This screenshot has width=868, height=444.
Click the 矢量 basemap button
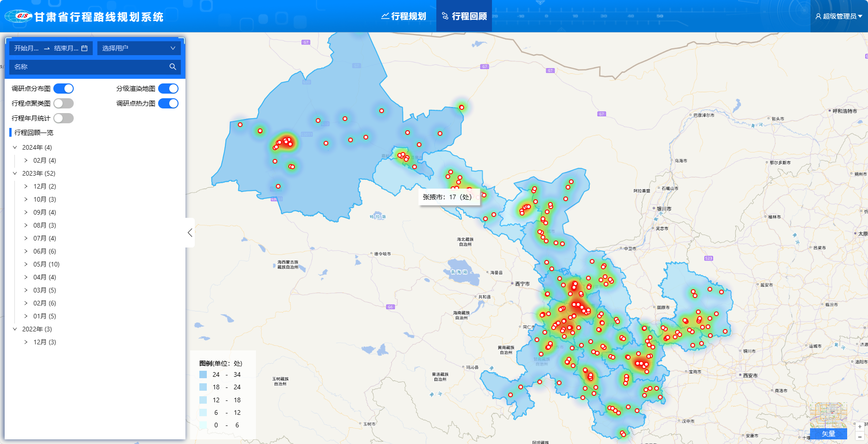click(x=829, y=434)
